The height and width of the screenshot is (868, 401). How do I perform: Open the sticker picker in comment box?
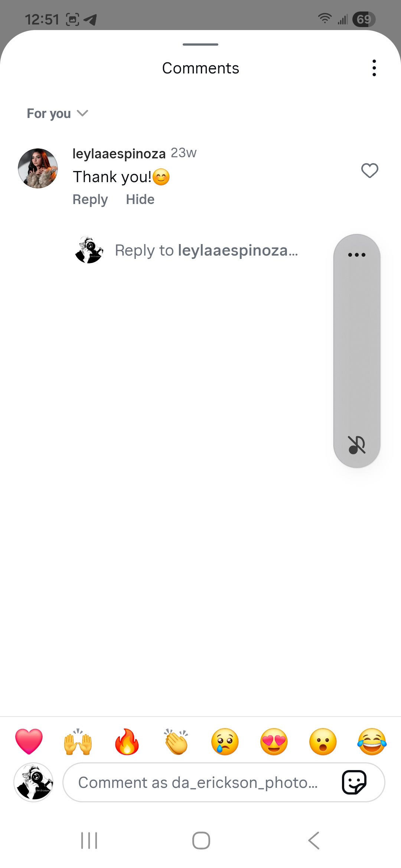click(354, 782)
